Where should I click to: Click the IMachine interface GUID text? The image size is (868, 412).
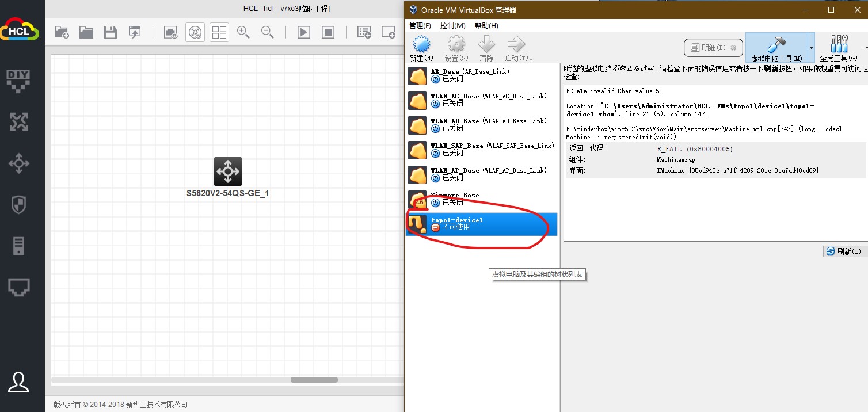pos(737,170)
